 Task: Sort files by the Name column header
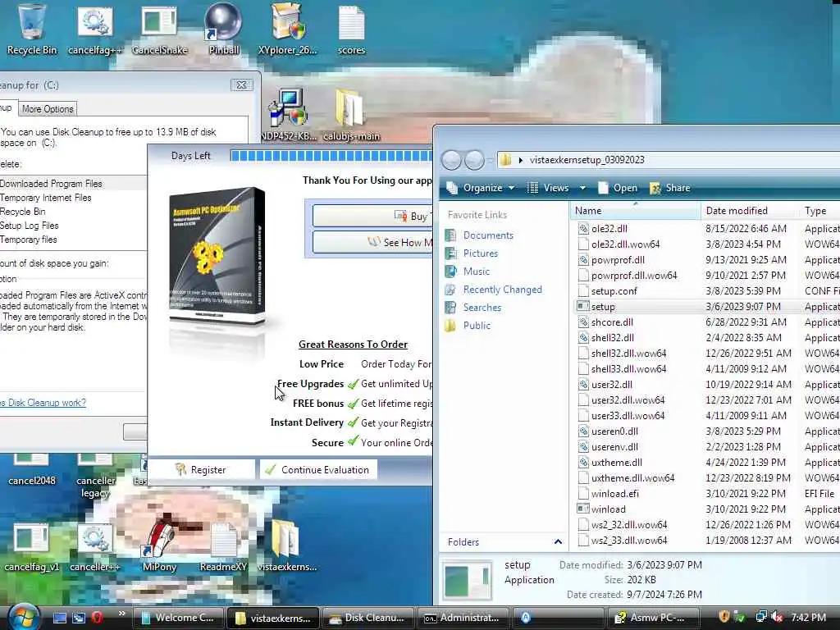636,211
